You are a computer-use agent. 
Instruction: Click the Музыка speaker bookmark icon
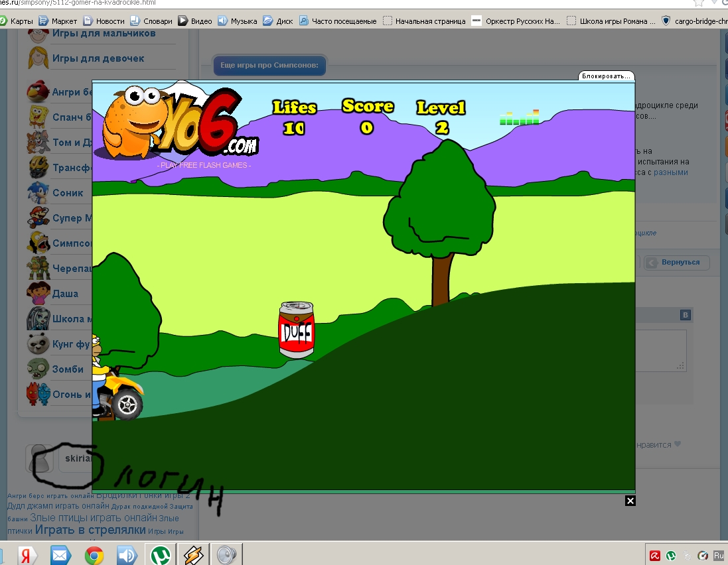pos(223,21)
